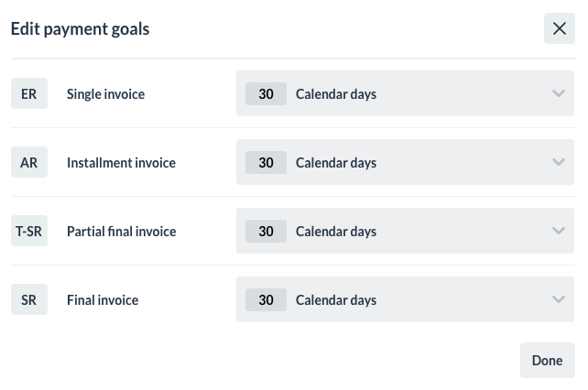Click the SR badge icon
This screenshot has height=390, width=588.
coord(29,300)
